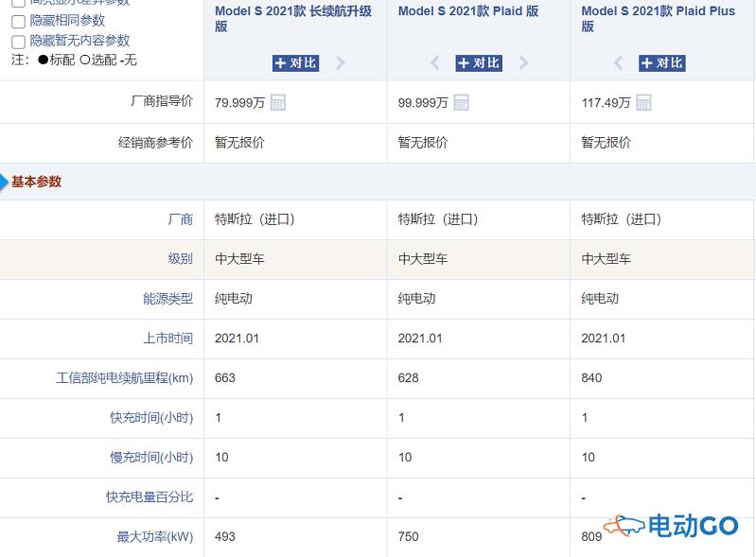Open price calculator next to 79.999万

pyautogui.click(x=278, y=102)
